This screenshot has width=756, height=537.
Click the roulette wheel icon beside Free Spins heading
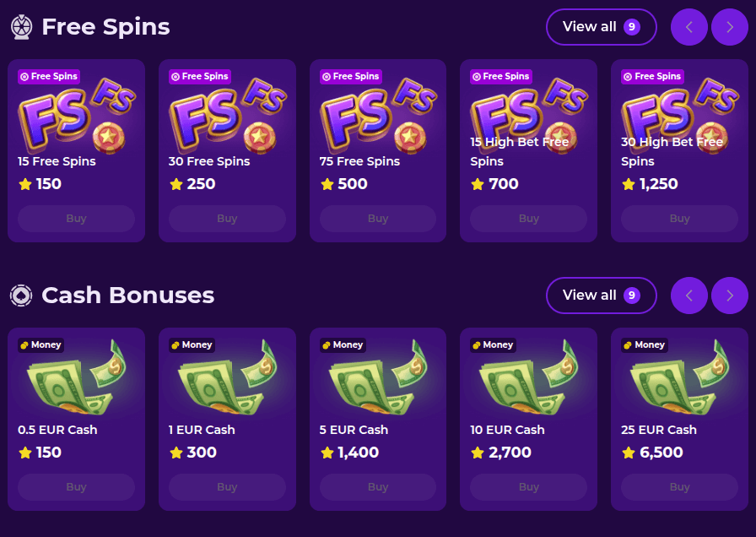pos(22,26)
